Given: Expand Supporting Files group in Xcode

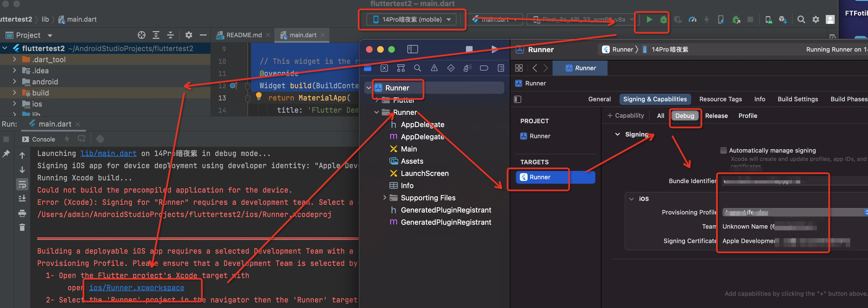Looking at the screenshot, I should (x=385, y=198).
